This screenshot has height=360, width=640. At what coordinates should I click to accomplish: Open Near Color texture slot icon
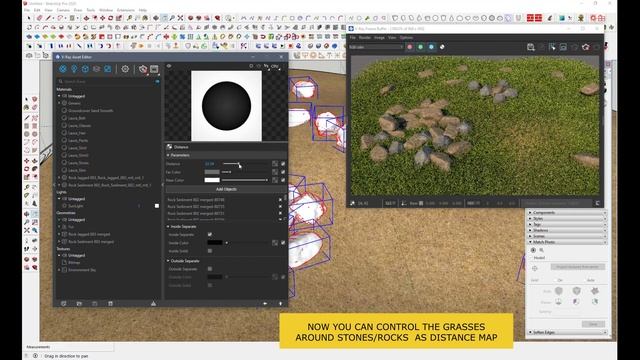275,180
